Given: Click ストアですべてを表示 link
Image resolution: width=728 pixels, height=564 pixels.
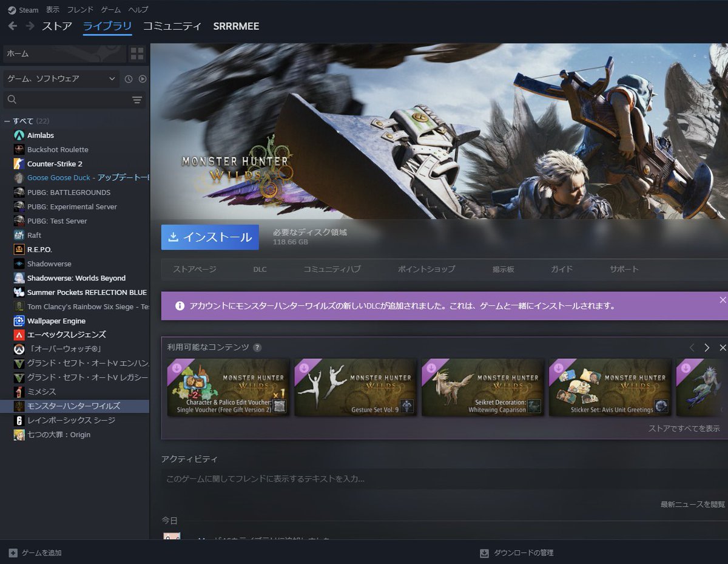Looking at the screenshot, I should coord(684,429).
